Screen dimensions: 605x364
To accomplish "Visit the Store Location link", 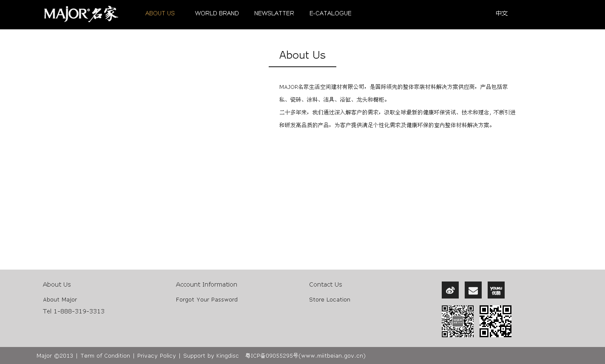I will click(329, 299).
